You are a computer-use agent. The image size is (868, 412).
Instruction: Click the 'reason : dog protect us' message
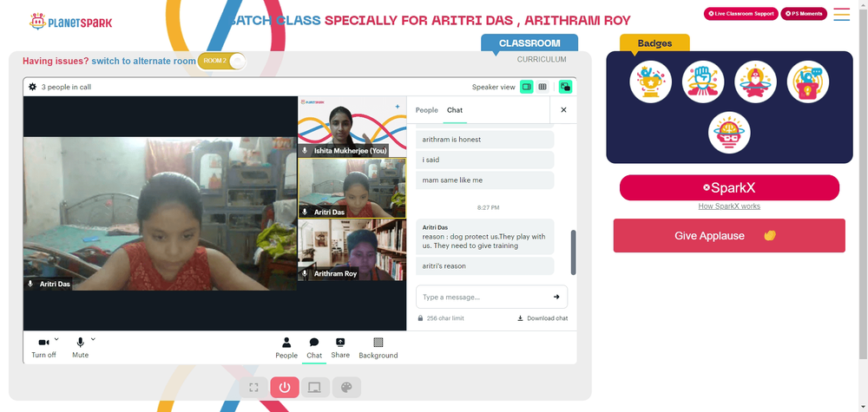pos(485,237)
